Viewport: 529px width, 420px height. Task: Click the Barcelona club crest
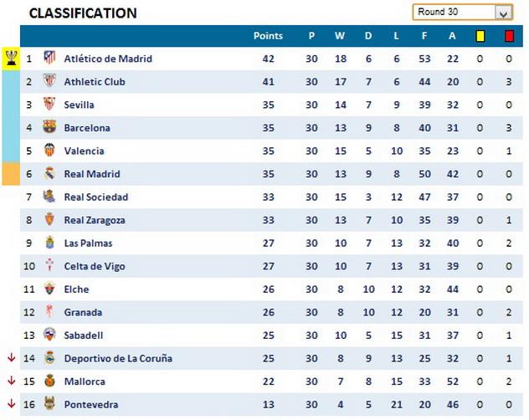pos(49,128)
